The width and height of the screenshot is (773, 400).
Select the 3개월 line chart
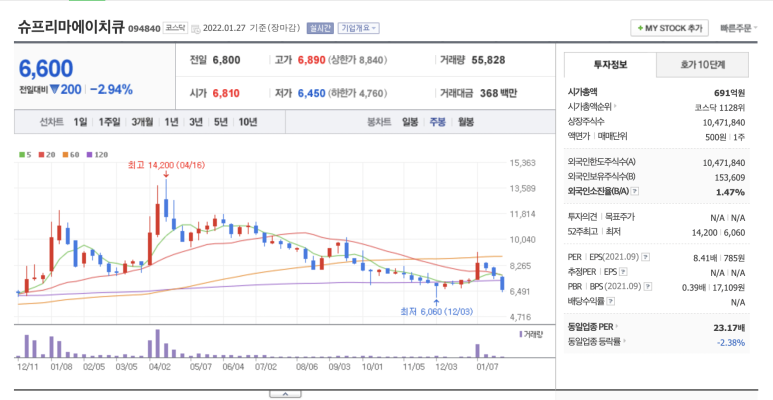point(142,122)
